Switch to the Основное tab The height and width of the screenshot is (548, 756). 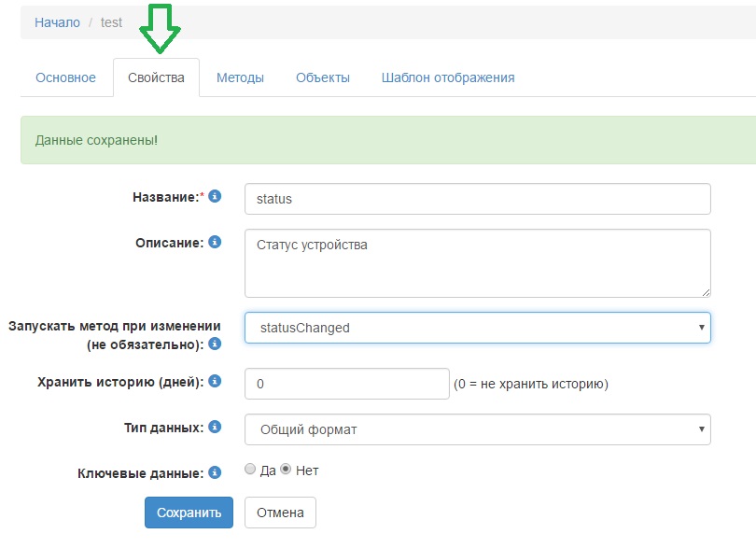(x=65, y=77)
